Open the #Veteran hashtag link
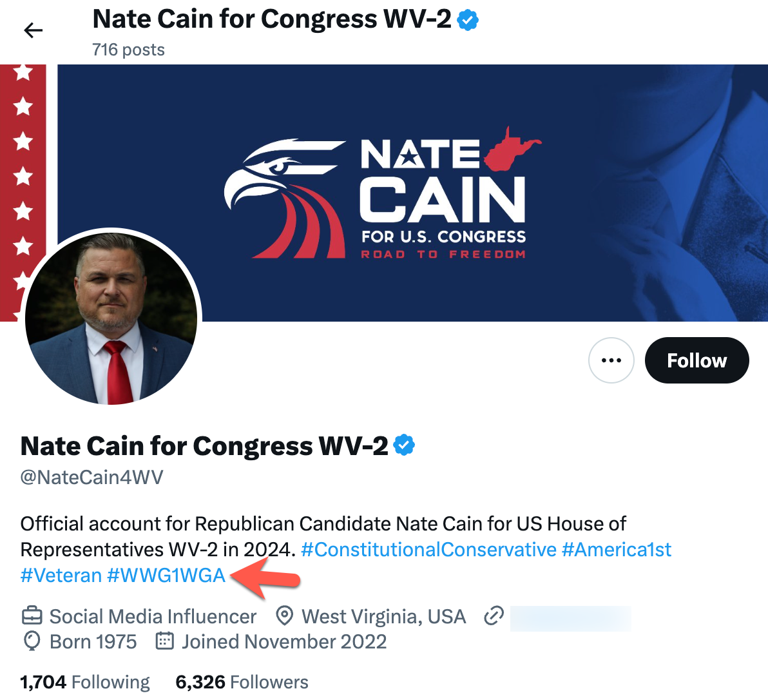768x700 pixels. click(x=61, y=575)
